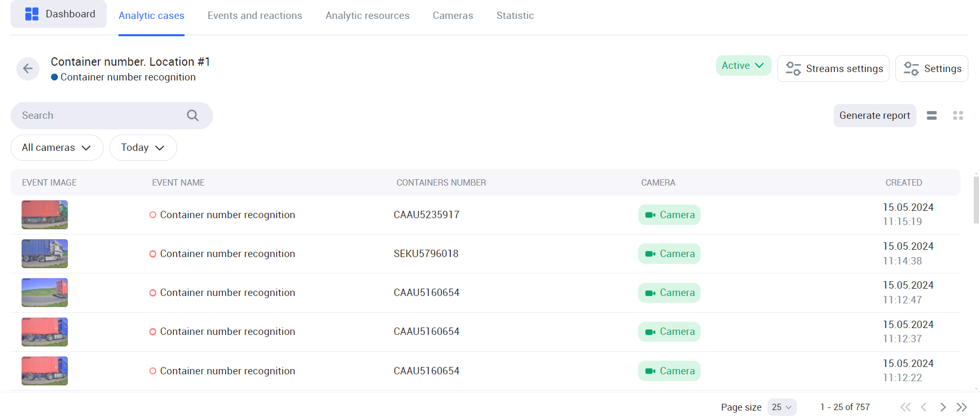Expand the Active status dropdown
The width and height of the screenshot is (980, 419).
pyautogui.click(x=743, y=66)
